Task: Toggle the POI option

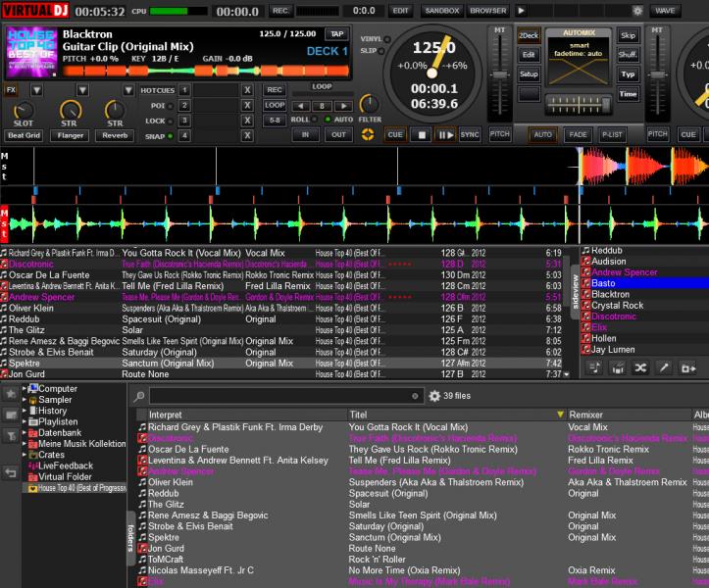Action: [x=170, y=106]
